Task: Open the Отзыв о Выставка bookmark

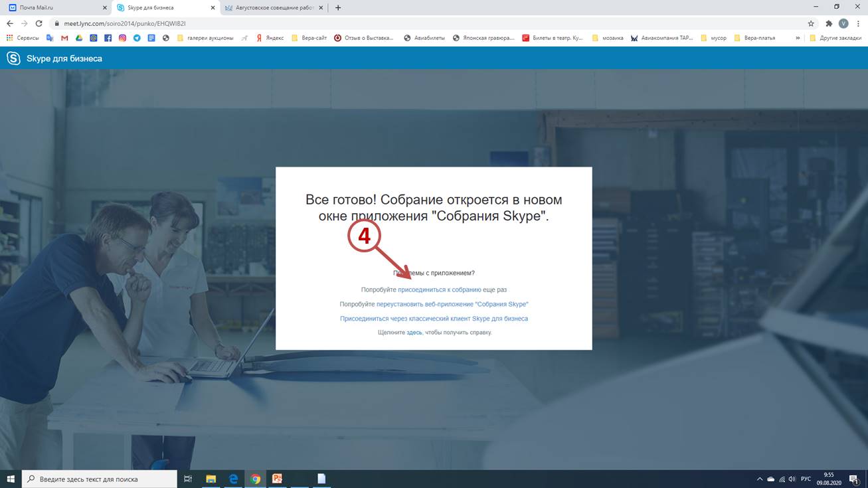Action: tap(365, 38)
